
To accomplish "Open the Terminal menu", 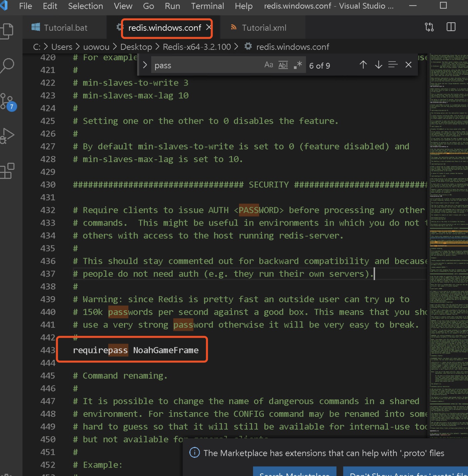I will pyautogui.click(x=208, y=6).
